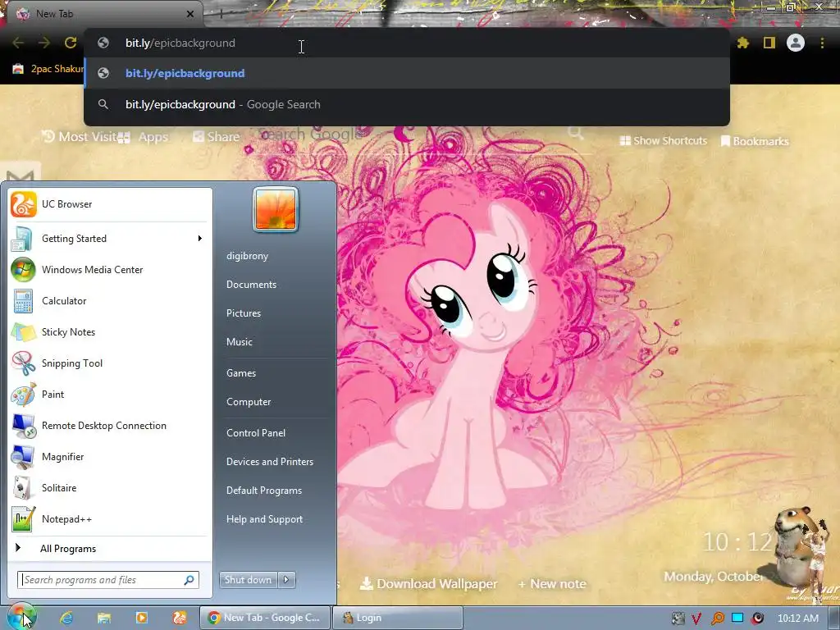This screenshot has height=630, width=840.
Task: Open UC Browser from taskbar
Action: [180, 618]
